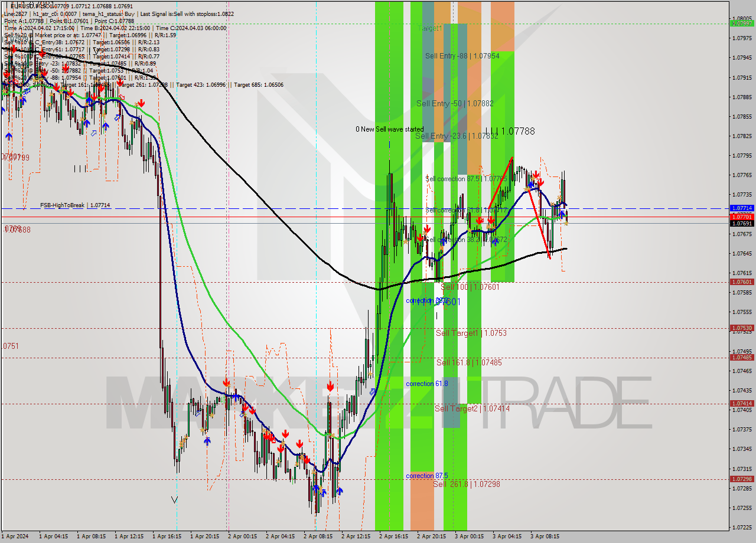Click the 1.07735 price scale tick

[742, 194]
